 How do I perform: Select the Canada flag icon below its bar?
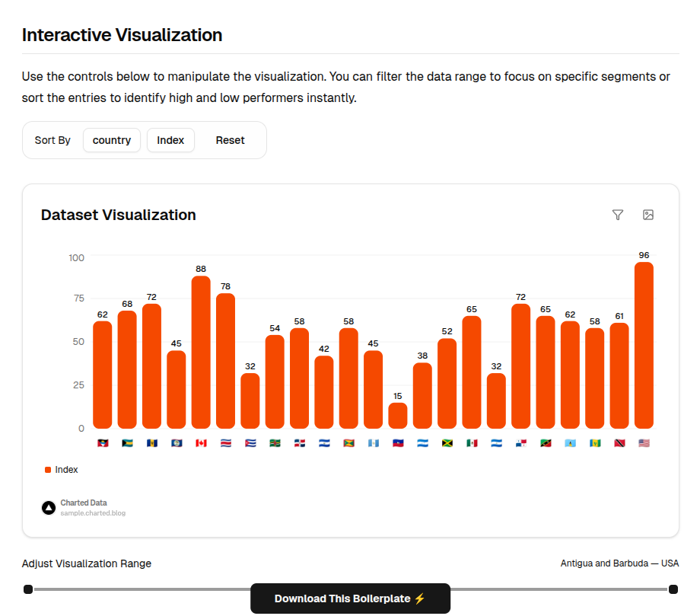(x=201, y=442)
